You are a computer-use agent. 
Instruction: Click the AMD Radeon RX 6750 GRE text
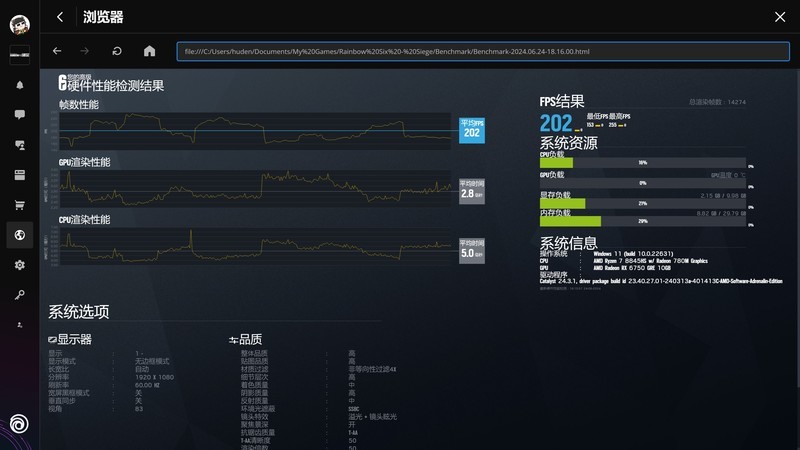click(632, 268)
